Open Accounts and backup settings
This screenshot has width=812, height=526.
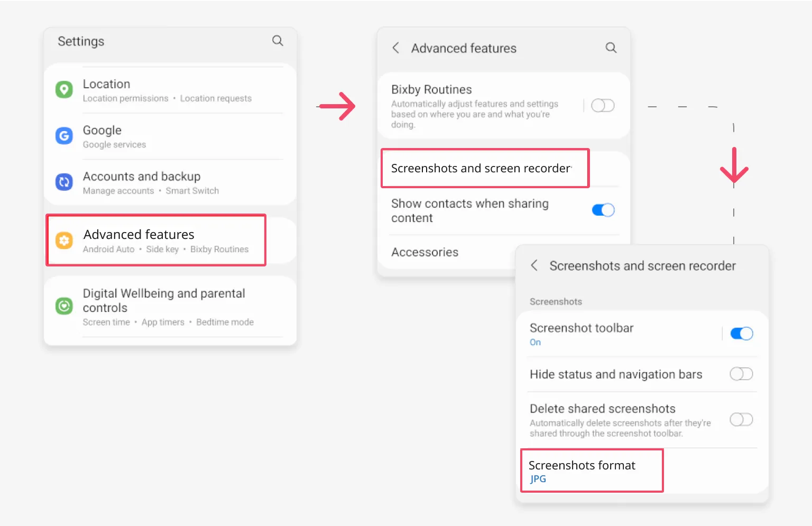[170, 182]
